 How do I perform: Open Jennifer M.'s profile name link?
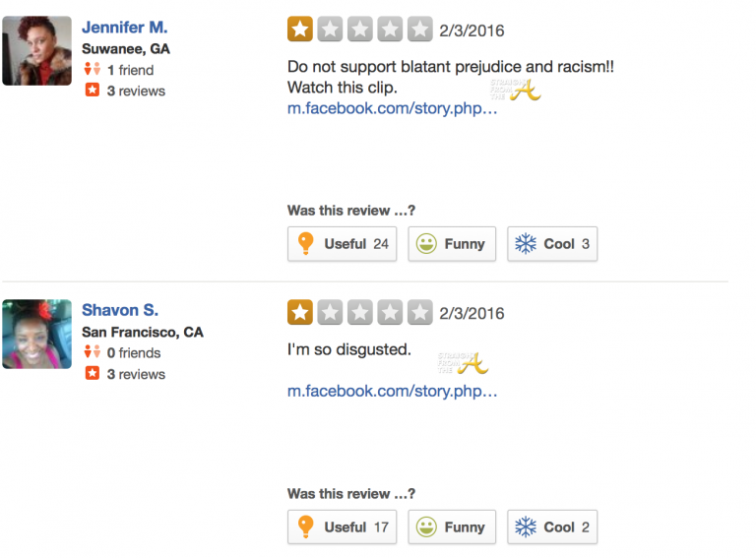coord(124,28)
